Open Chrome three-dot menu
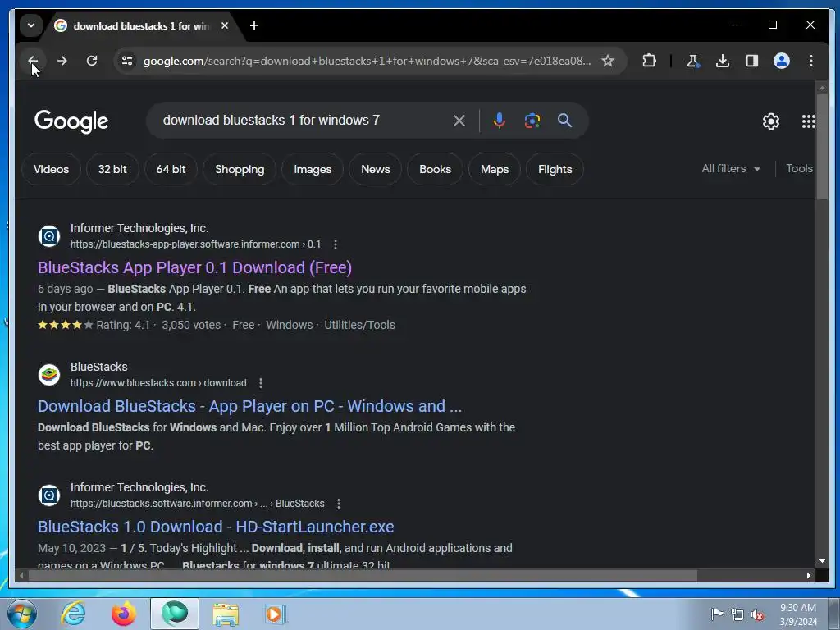The height and width of the screenshot is (630, 840). pyautogui.click(x=811, y=61)
